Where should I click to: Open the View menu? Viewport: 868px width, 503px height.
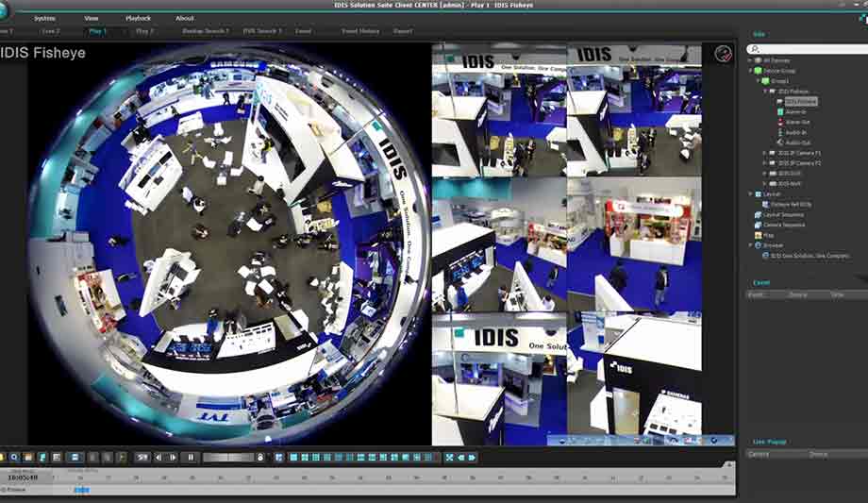coord(92,18)
